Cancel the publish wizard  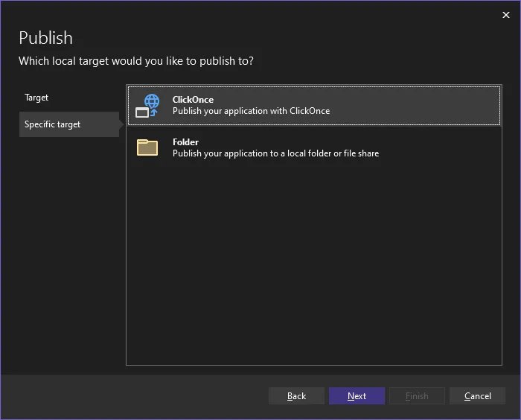pyautogui.click(x=477, y=396)
